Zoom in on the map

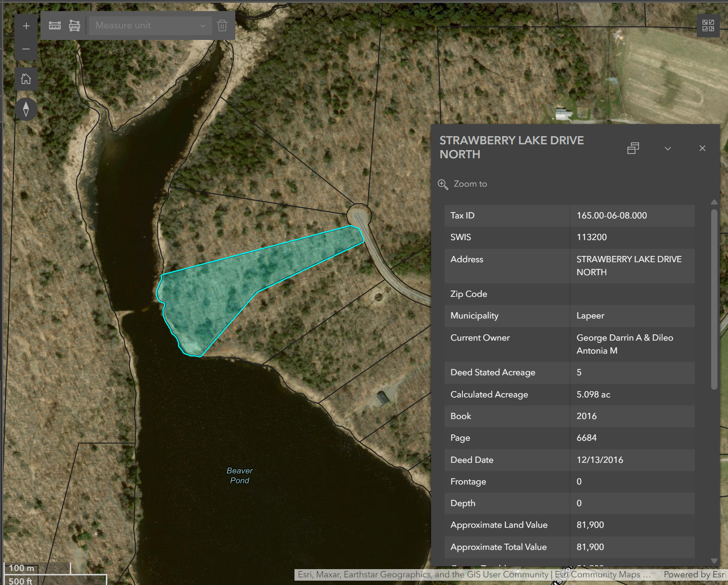pos(26,26)
